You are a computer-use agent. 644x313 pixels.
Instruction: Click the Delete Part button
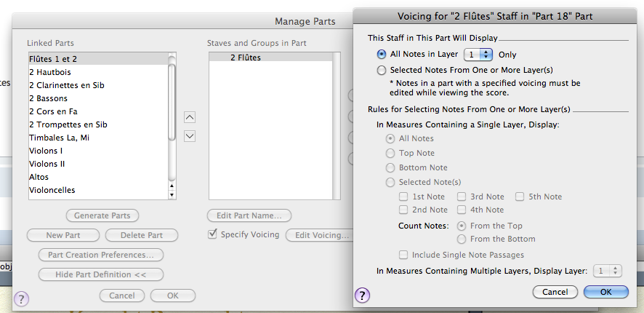coord(140,235)
